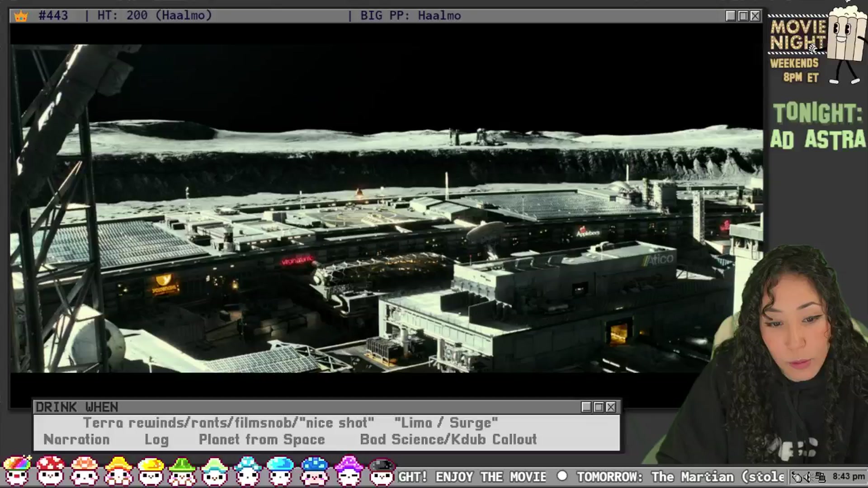Image resolution: width=868 pixels, height=488 pixels.
Task: Maximize the DRINK WHEN window
Action: pyautogui.click(x=599, y=407)
